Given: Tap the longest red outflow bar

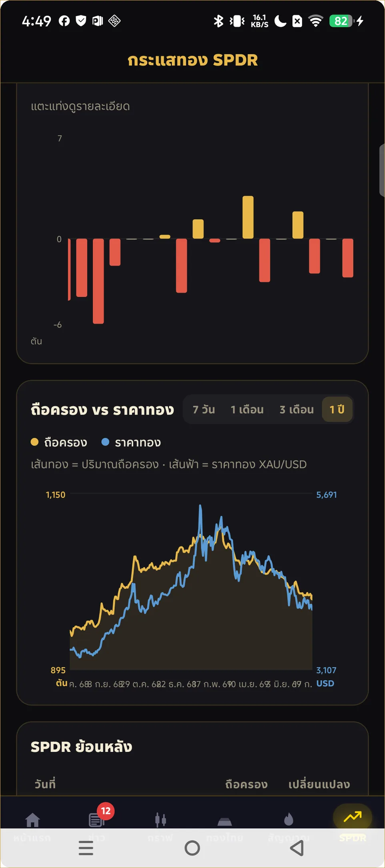Looking at the screenshot, I should tap(98, 281).
